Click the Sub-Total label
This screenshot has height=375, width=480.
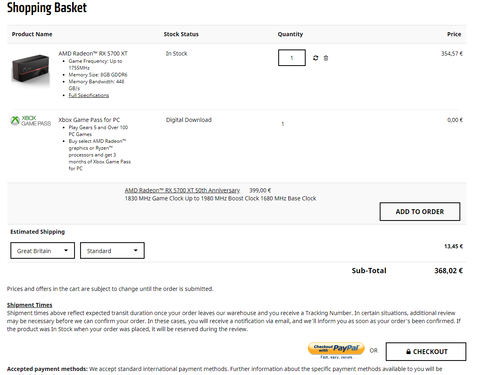369,271
